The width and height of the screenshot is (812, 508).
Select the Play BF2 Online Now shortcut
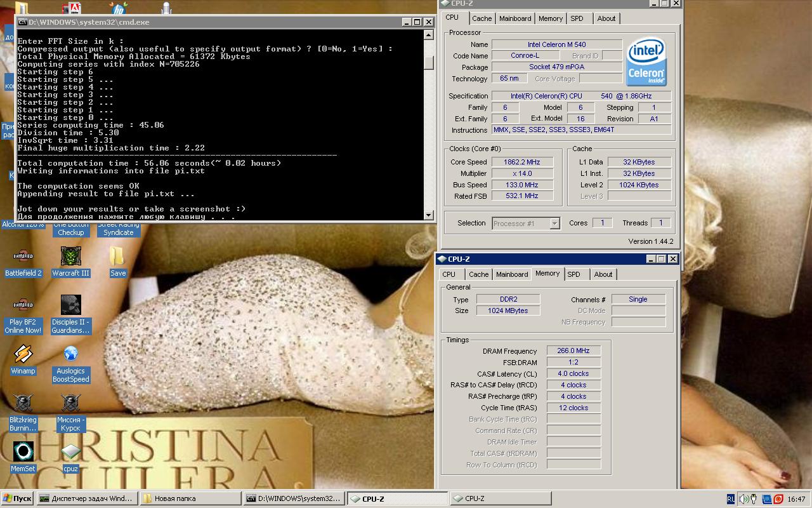23,315
